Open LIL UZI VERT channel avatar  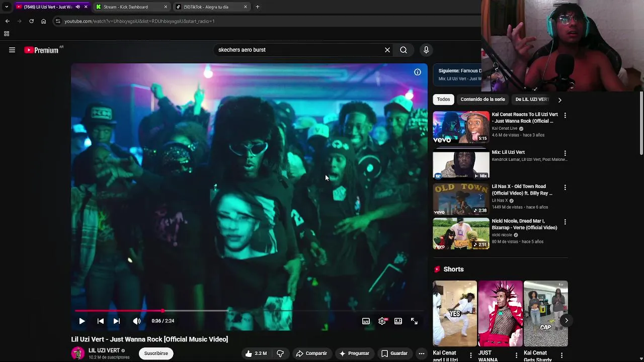point(77,353)
